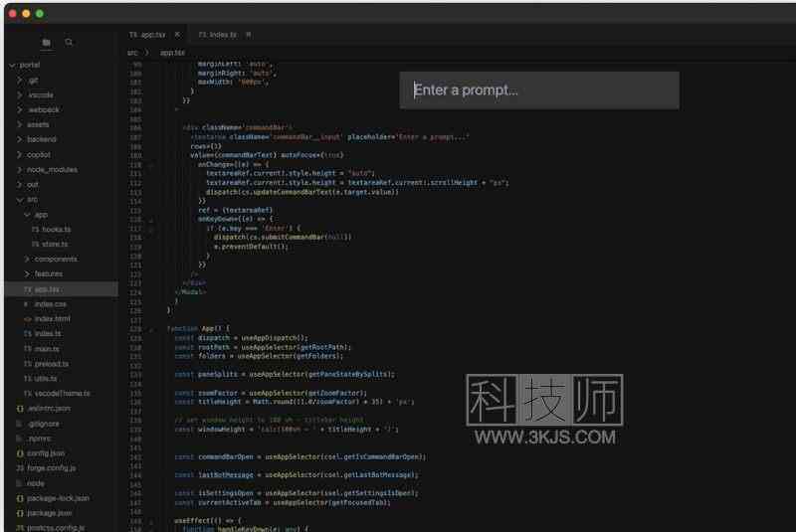Click the app.tsx breadcrumb segment
Viewport: 796px width, 532px height.
[172, 53]
